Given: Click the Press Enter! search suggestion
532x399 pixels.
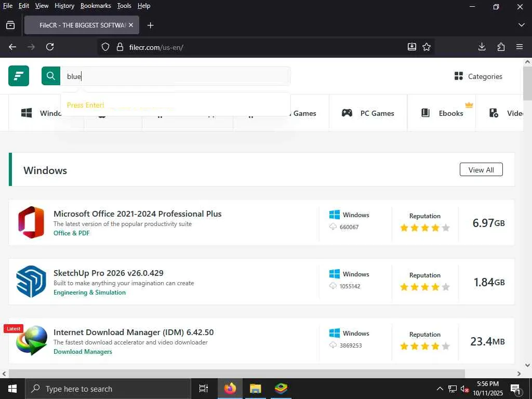Looking at the screenshot, I should (x=86, y=105).
